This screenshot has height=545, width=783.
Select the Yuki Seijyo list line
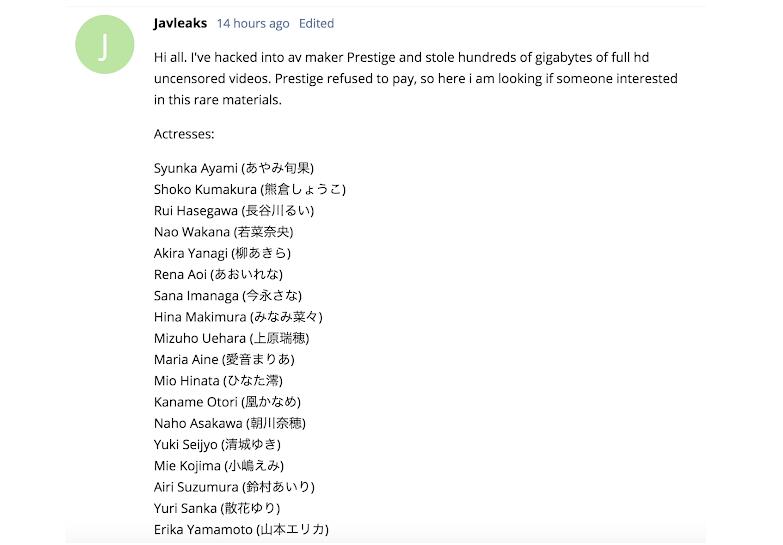point(217,444)
